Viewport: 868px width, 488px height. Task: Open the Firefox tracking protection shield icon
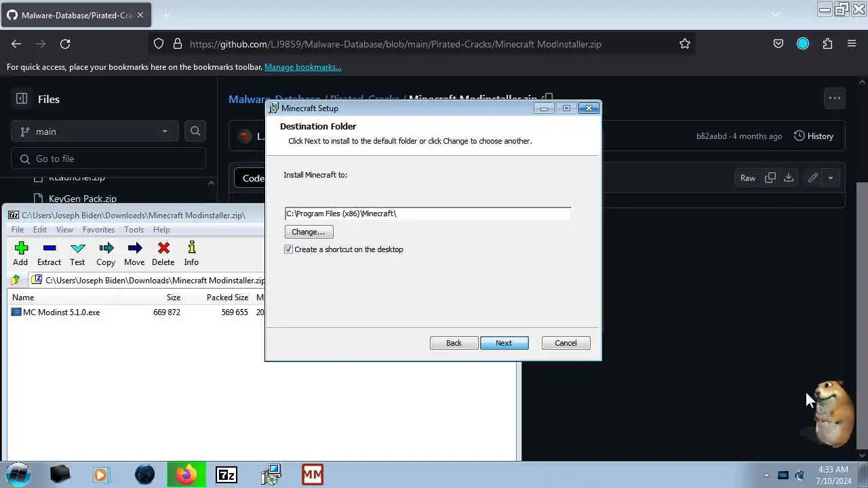(159, 44)
